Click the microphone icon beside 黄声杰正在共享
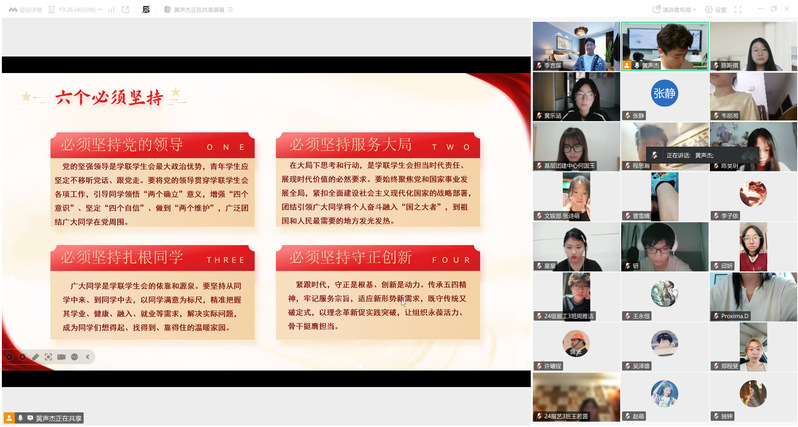 pyautogui.click(x=20, y=416)
